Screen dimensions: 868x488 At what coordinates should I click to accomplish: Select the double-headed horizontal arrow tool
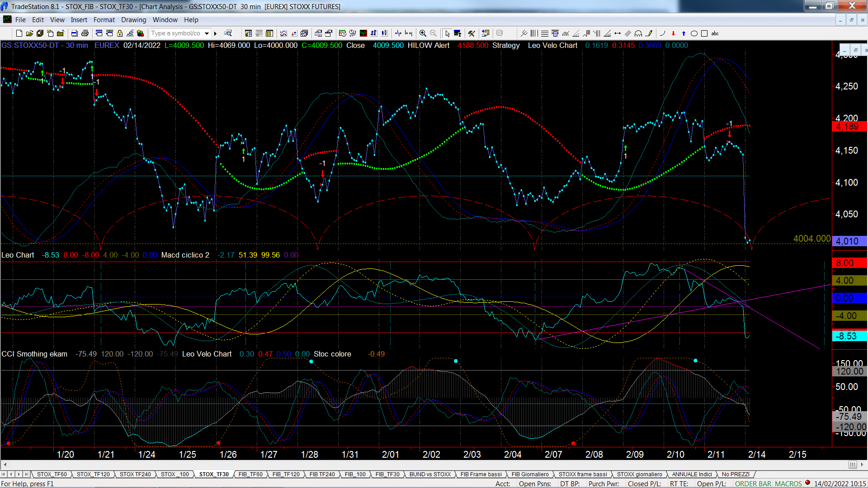tap(618, 33)
